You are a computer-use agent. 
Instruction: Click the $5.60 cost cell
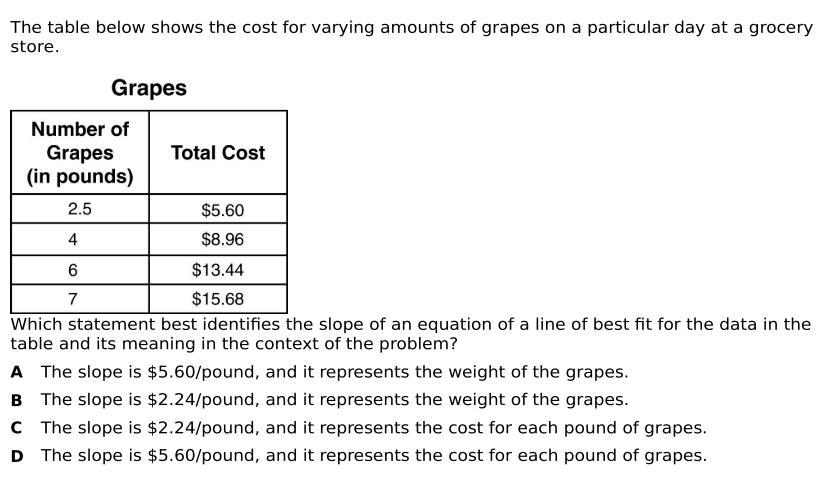tap(218, 209)
